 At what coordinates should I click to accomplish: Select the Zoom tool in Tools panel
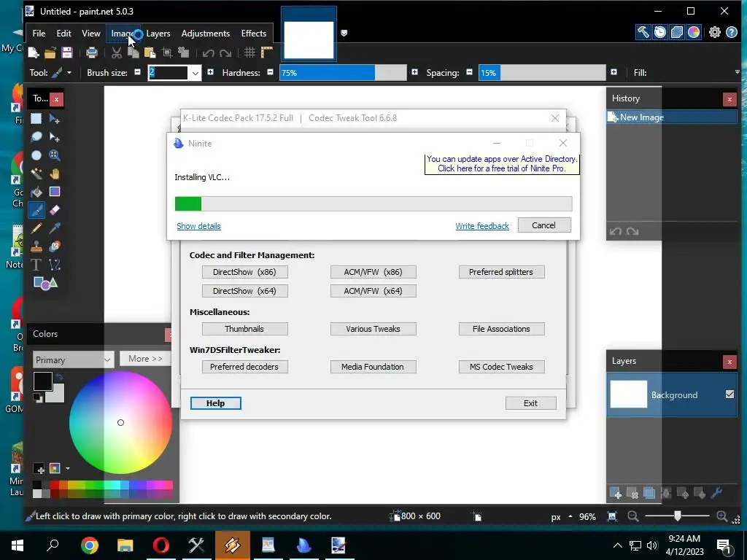pyautogui.click(x=54, y=155)
